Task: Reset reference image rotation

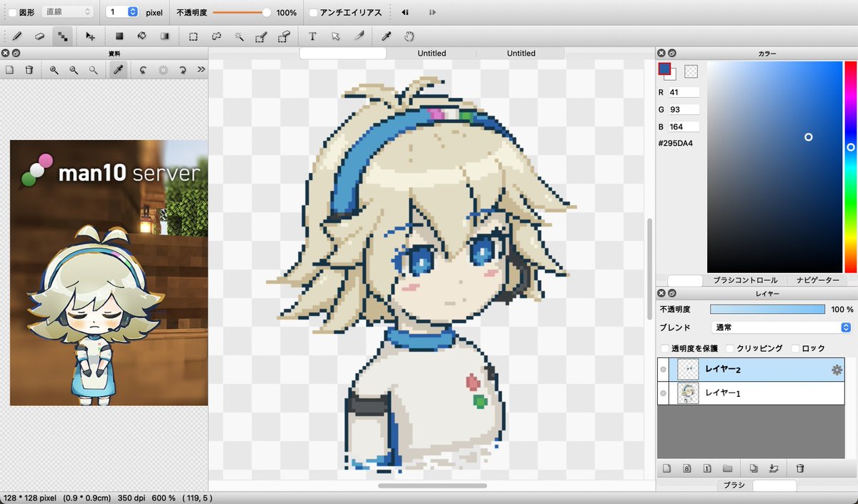Action: 162,69
